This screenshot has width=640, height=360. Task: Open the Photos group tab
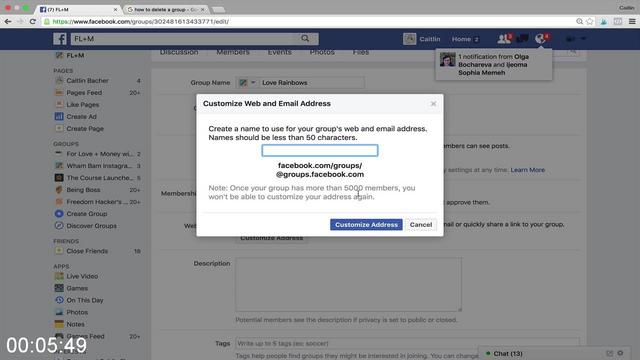tap(322, 53)
